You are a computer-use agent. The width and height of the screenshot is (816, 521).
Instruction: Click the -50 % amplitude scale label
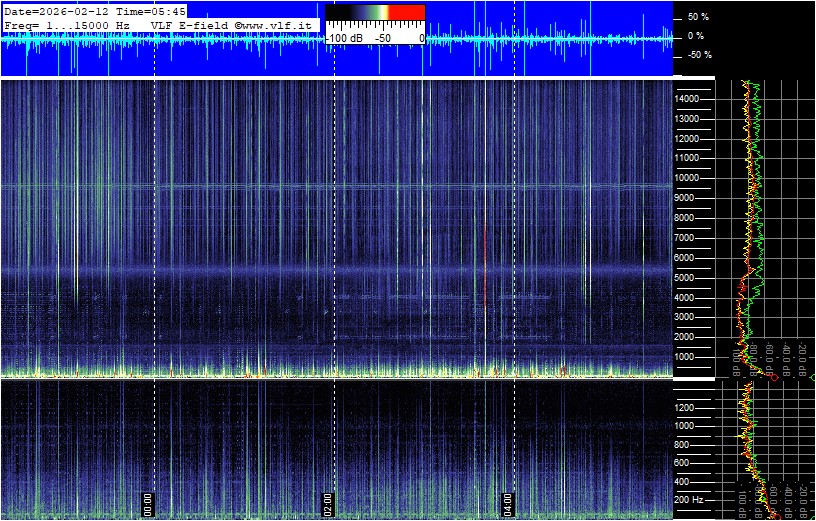pyautogui.click(x=697, y=55)
